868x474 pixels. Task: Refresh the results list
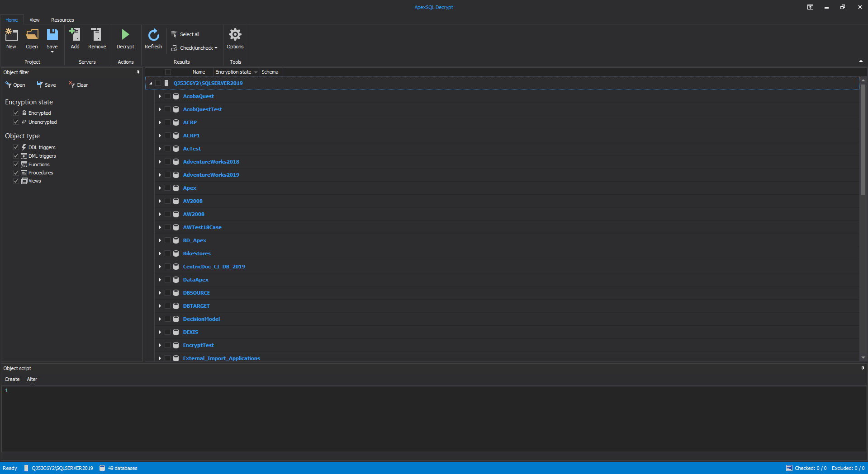[153, 35]
